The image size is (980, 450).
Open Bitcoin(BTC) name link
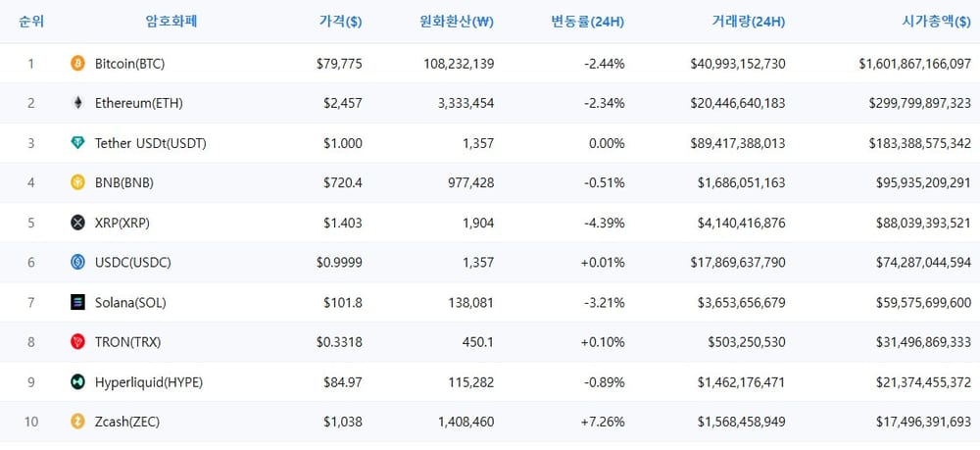[130, 64]
